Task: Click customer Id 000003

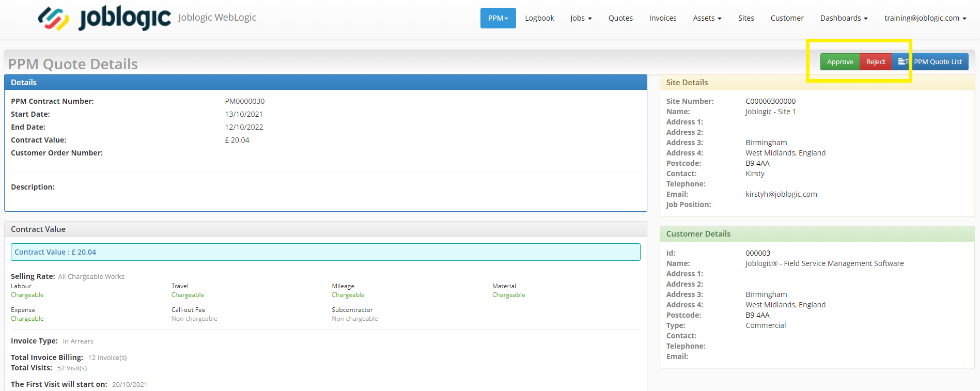Action: click(758, 253)
